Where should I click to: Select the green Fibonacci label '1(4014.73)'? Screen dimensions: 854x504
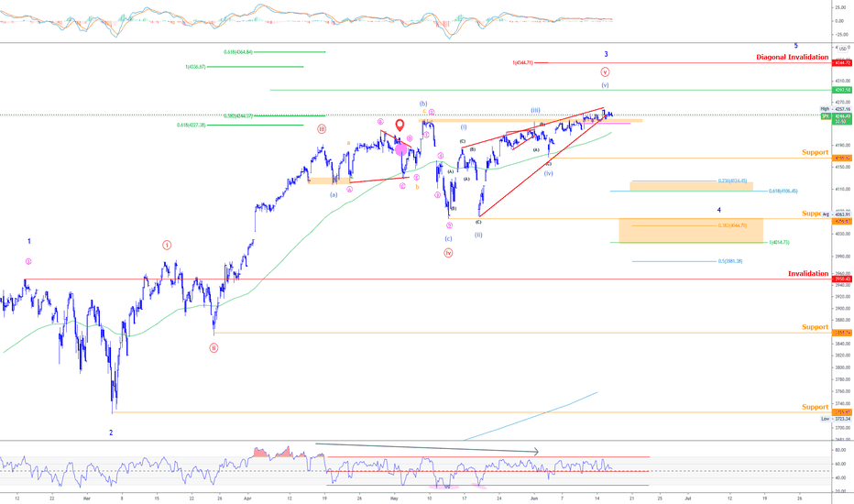pyautogui.click(x=779, y=243)
